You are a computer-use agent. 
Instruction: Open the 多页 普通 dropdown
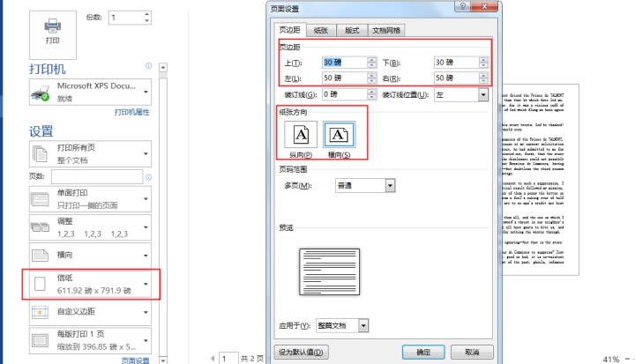click(x=365, y=185)
